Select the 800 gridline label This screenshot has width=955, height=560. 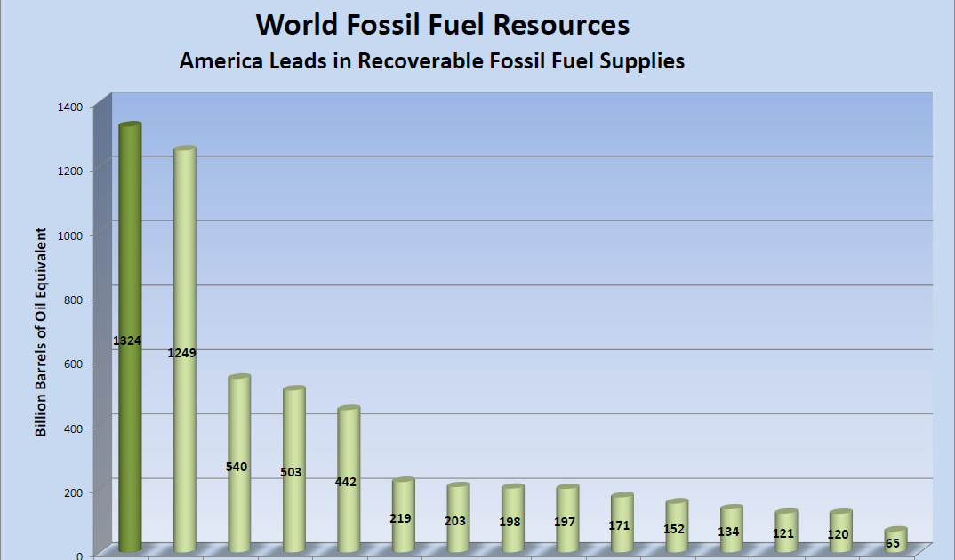click(x=69, y=300)
